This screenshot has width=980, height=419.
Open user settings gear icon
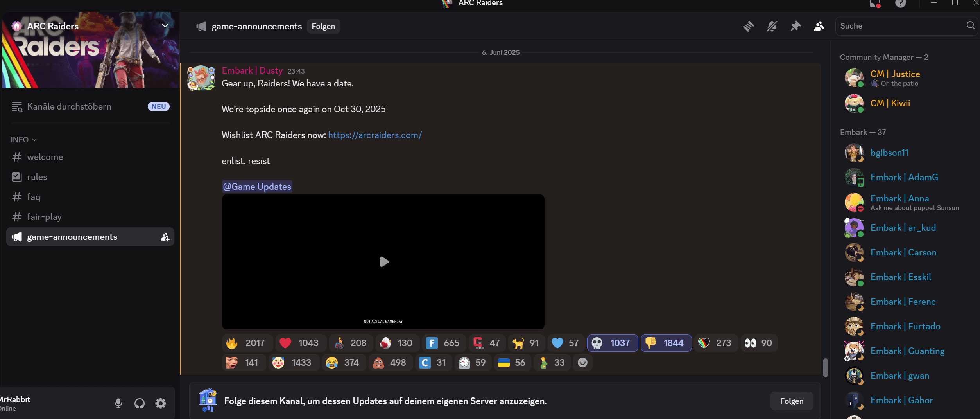tap(161, 403)
